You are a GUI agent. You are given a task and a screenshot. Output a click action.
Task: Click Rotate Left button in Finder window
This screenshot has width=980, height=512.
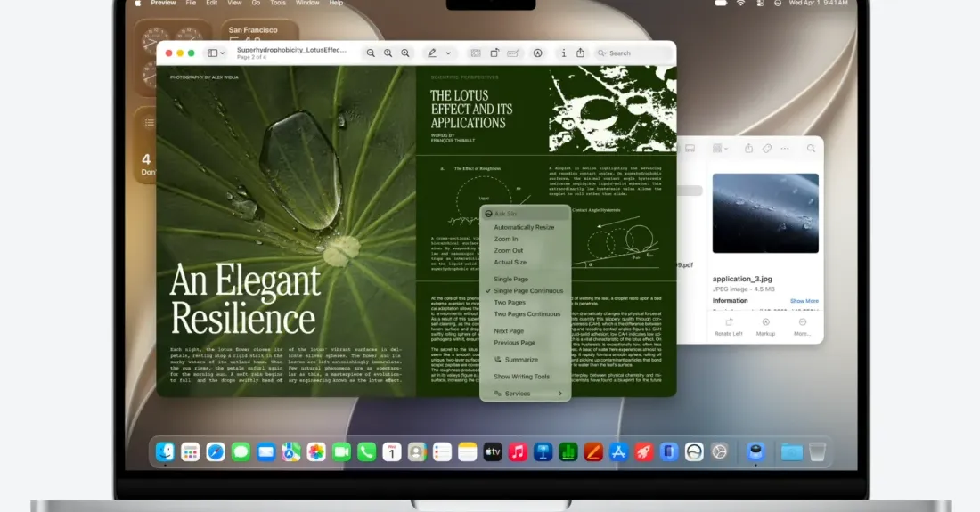click(x=729, y=327)
